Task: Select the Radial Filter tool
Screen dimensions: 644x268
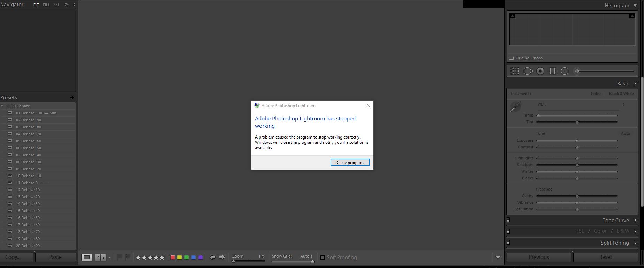Action: tap(565, 71)
